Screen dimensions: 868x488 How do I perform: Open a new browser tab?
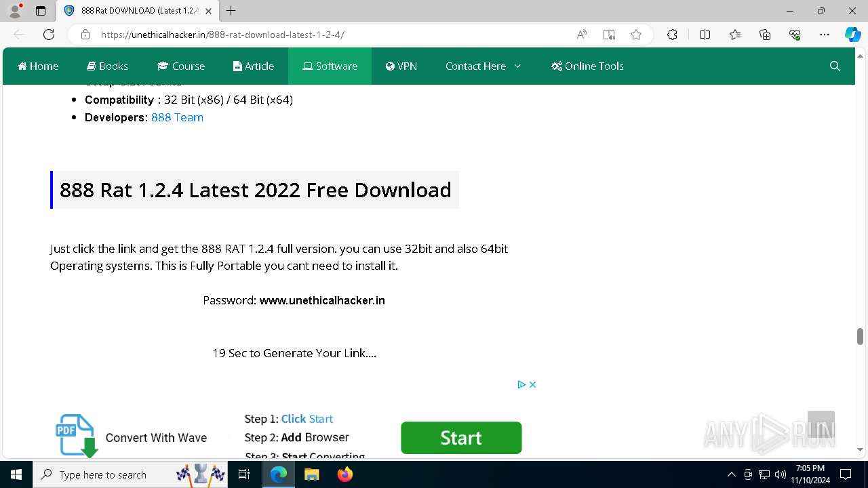tap(231, 11)
